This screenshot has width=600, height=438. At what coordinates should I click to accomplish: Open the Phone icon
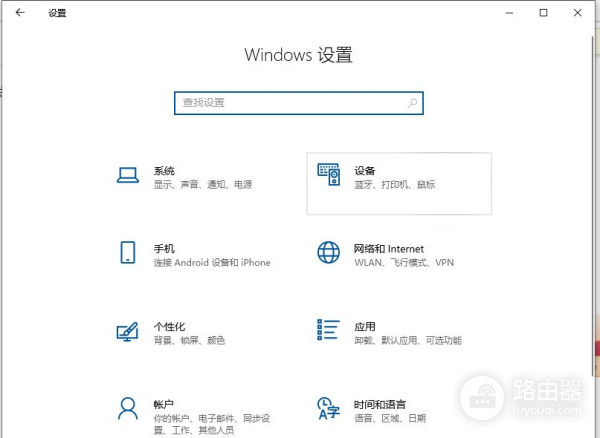(x=128, y=252)
